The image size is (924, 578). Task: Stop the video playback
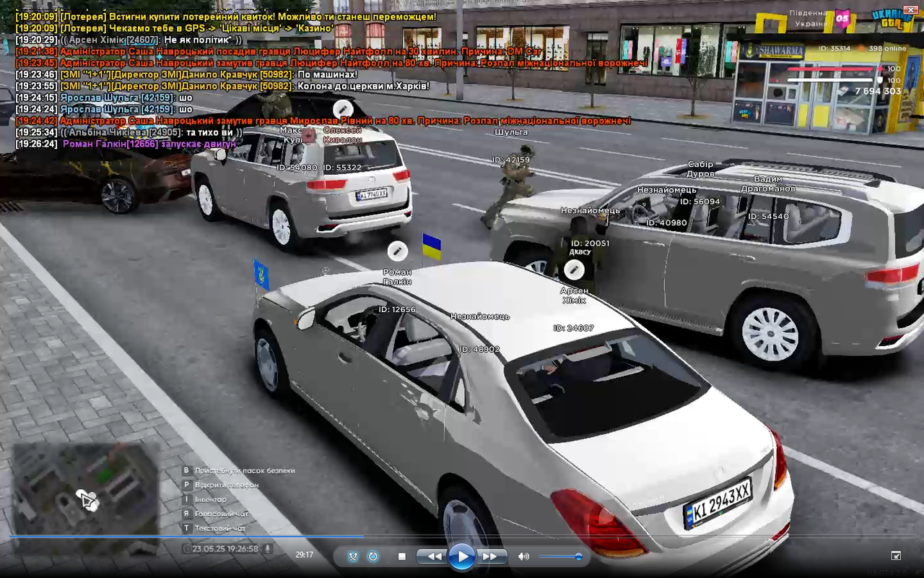pos(402,556)
